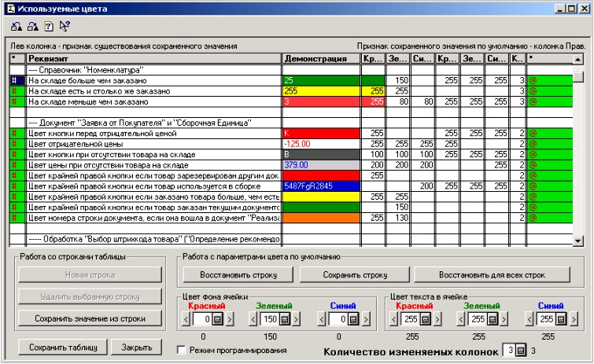Open calculator in background Зеленый field
Viewport: 594px width, 364px height.
(x=286, y=319)
